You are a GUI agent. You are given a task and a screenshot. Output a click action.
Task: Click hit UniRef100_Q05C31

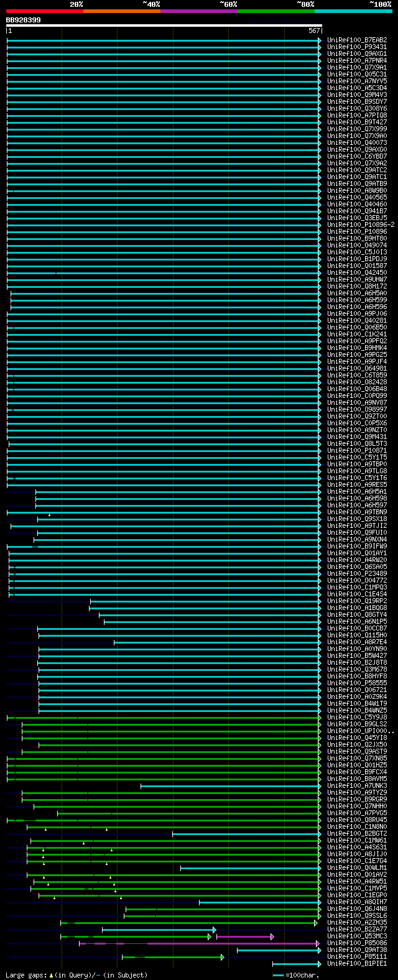(x=357, y=75)
